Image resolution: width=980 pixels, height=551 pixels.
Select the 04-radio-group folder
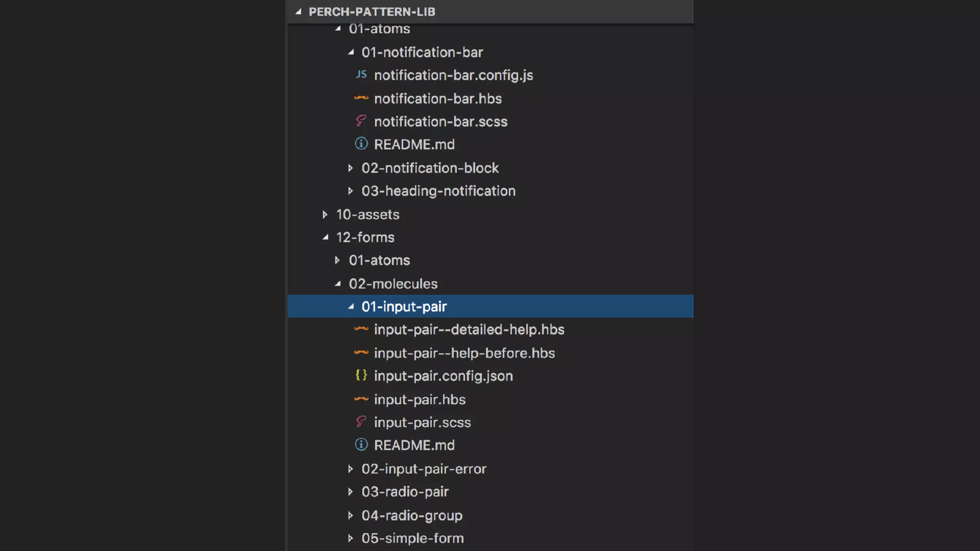click(412, 515)
